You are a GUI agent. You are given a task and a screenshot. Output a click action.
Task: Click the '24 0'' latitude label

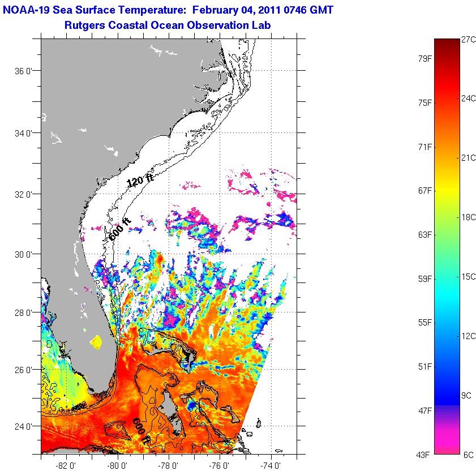23,427
